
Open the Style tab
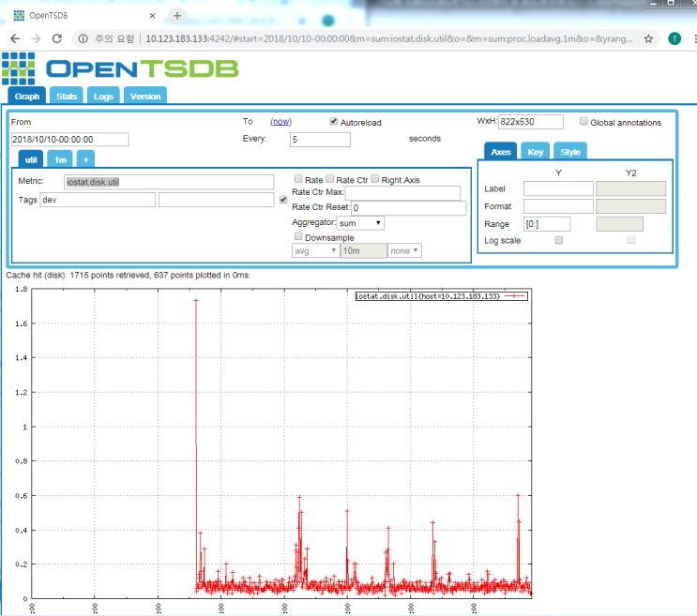click(x=570, y=152)
